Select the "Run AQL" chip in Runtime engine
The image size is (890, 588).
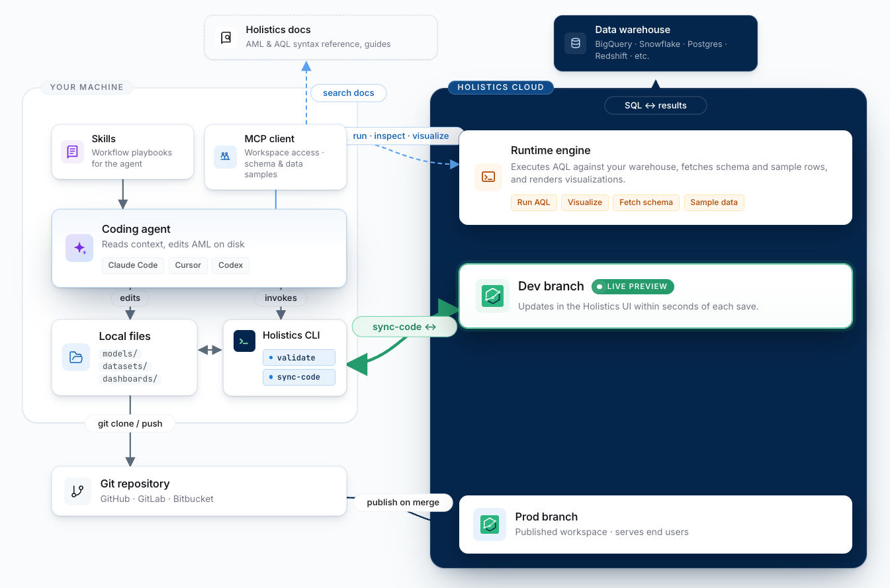[533, 202]
